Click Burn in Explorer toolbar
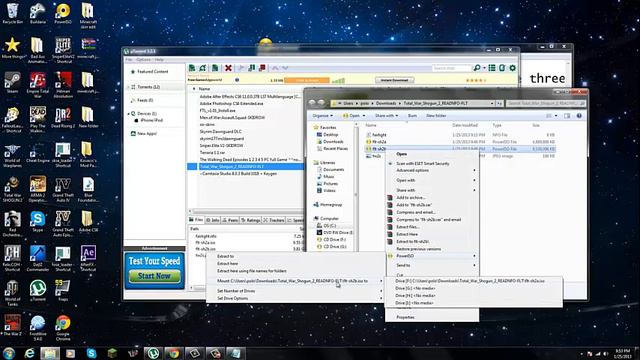This screenshot has height=360, width=640. 412,116
